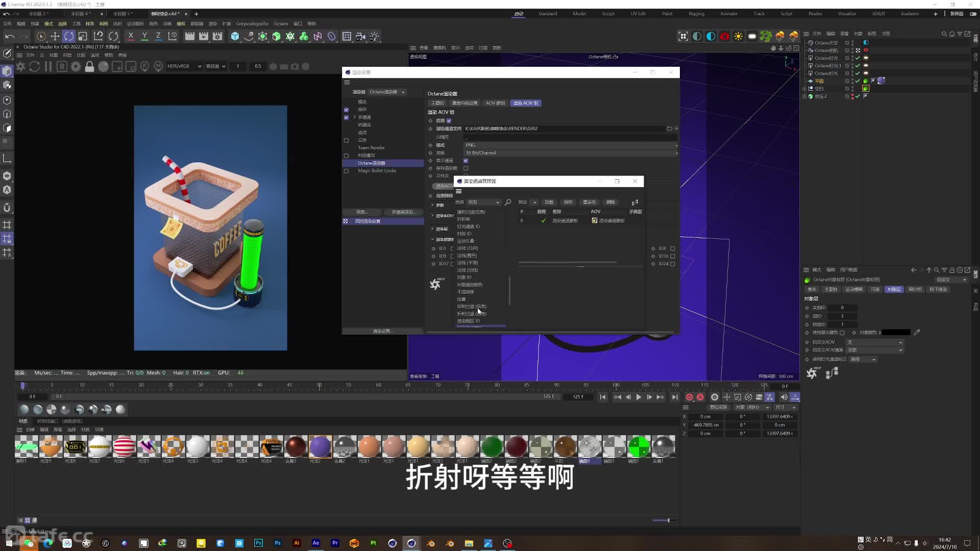Toggle X axis lock icon
This screenshot has height=551, width=980.
tap(131, 36)
